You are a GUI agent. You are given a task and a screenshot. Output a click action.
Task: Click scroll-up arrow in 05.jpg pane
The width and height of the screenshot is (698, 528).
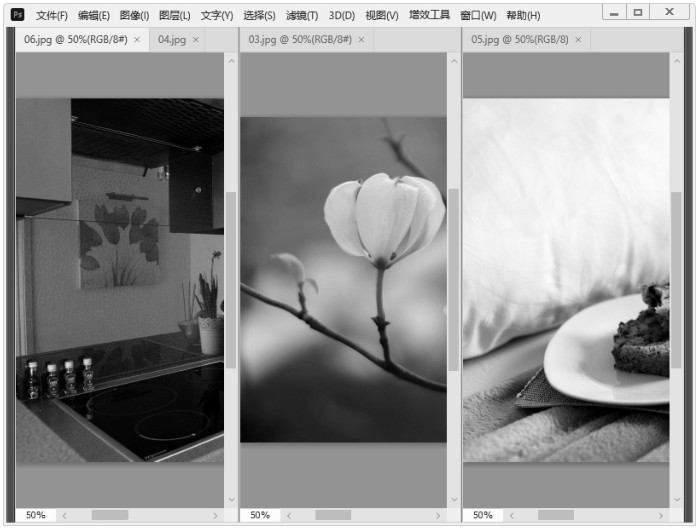[x=677, y=61]
